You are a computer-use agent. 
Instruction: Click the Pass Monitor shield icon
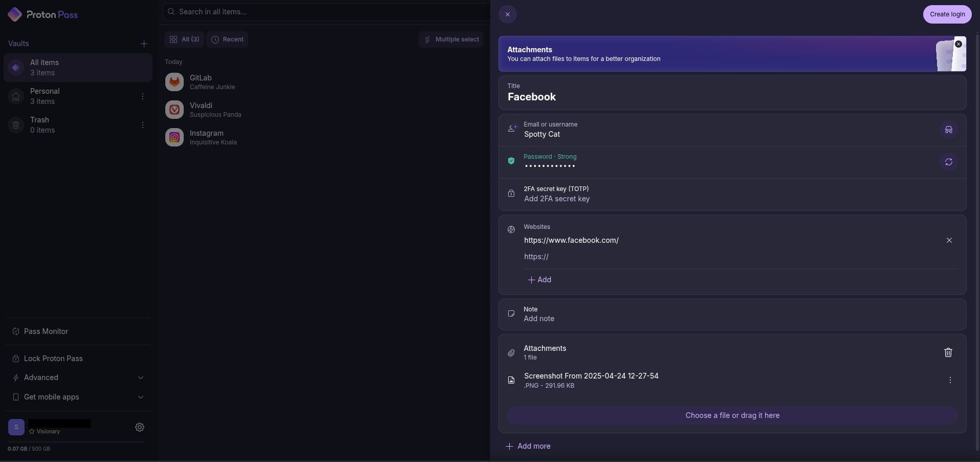point(16,331)
